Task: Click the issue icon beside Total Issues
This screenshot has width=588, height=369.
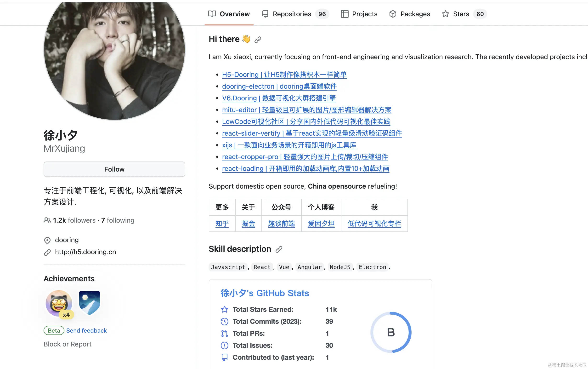Action: 225,345
